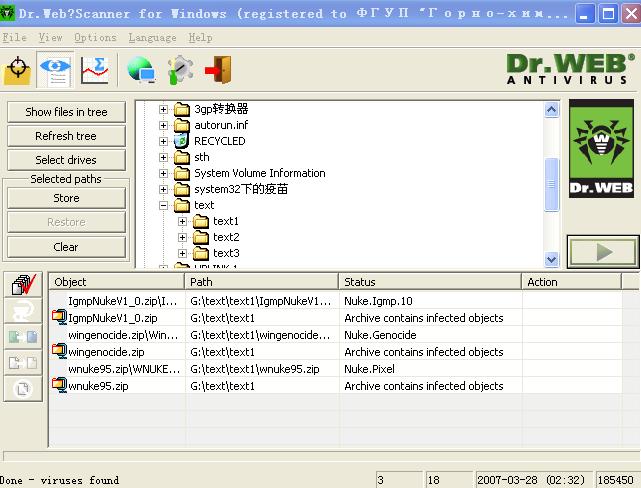Expand the 3gp转换器 folder
This screenshot has width=641, height=488.
point(163,109)
